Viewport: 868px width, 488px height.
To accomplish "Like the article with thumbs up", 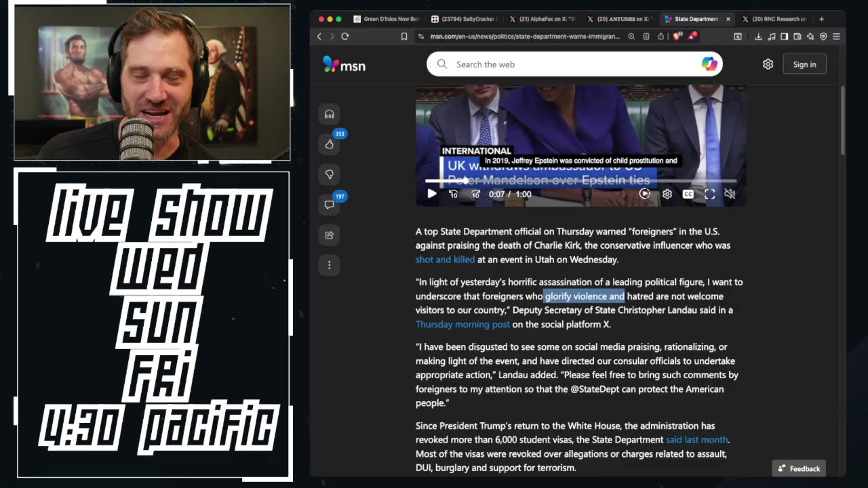I will tap(329, 144).
